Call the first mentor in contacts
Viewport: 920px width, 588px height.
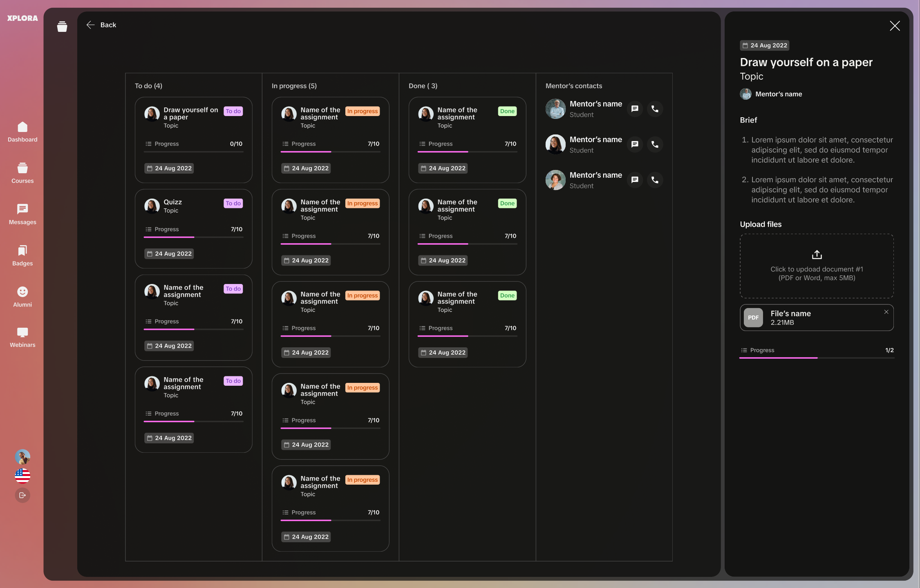[655, 109]
